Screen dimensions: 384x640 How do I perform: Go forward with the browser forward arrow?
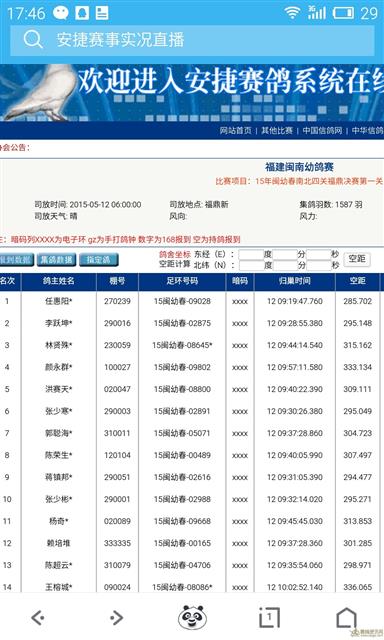click(x=116, y=618)
